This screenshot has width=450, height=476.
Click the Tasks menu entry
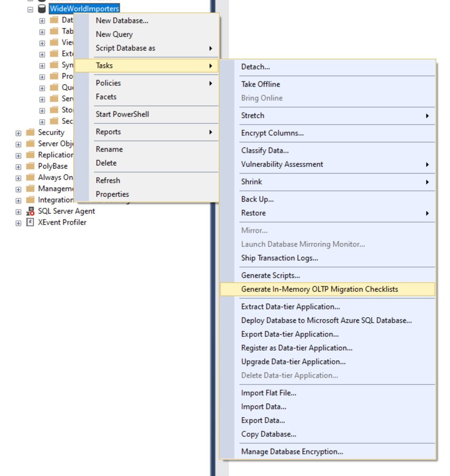(146, 65)
